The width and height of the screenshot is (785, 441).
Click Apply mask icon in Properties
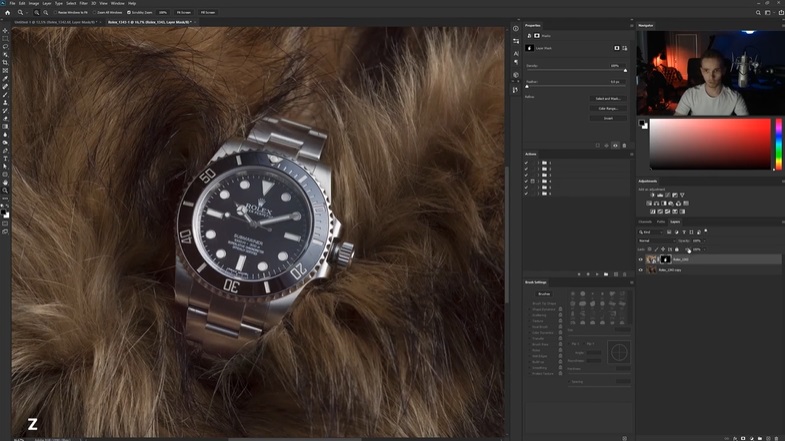(606, 146)
